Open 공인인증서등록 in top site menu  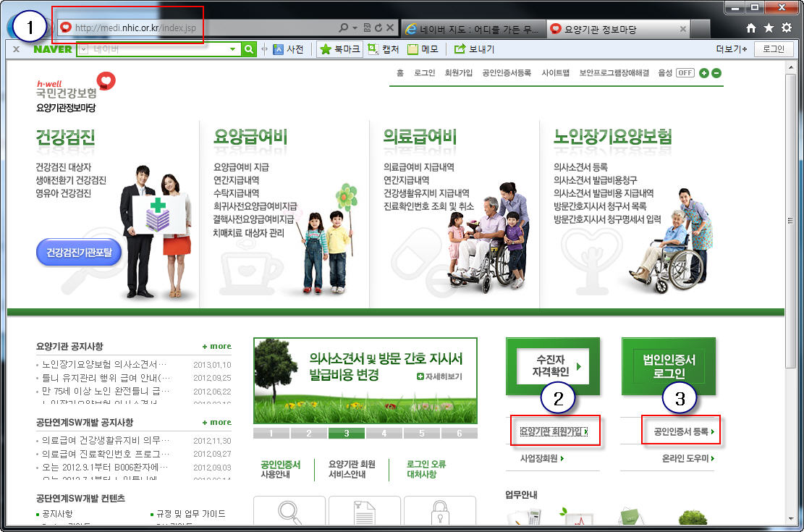click(x=507, y=73)
